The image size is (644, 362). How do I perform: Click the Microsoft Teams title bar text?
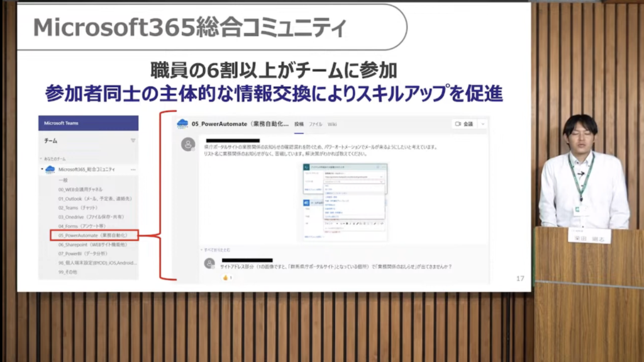[61, 123]
